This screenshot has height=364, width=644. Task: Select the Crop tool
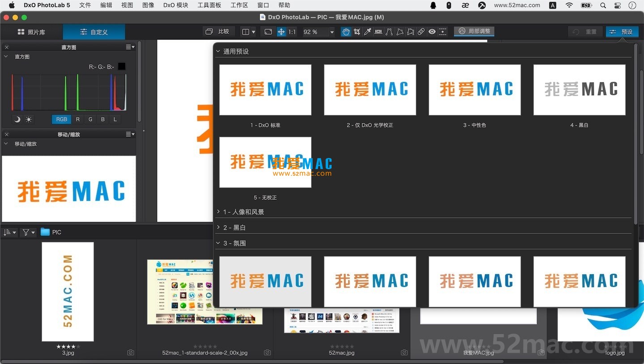point(357,32)
